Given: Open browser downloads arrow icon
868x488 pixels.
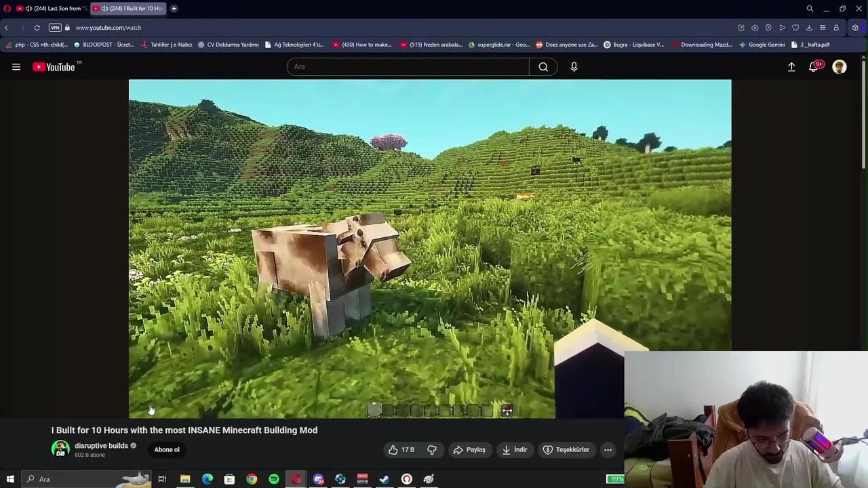Looking at the screenshot, I should [809, 28].
